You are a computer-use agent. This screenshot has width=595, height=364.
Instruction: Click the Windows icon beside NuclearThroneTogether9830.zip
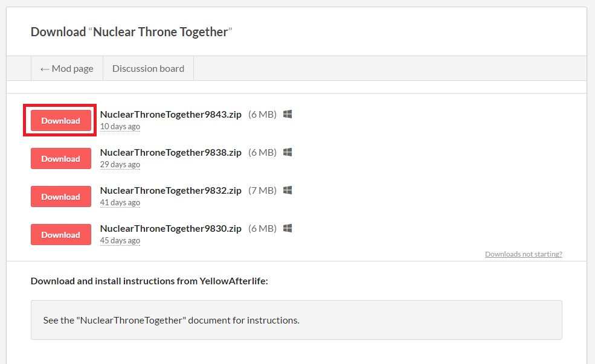coord(288,228)
